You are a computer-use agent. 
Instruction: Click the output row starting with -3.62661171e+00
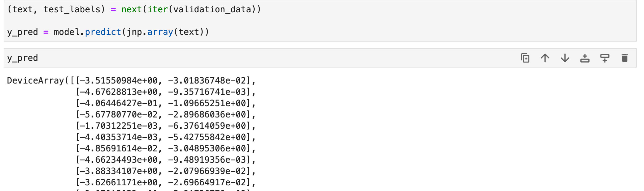(165, 182)
